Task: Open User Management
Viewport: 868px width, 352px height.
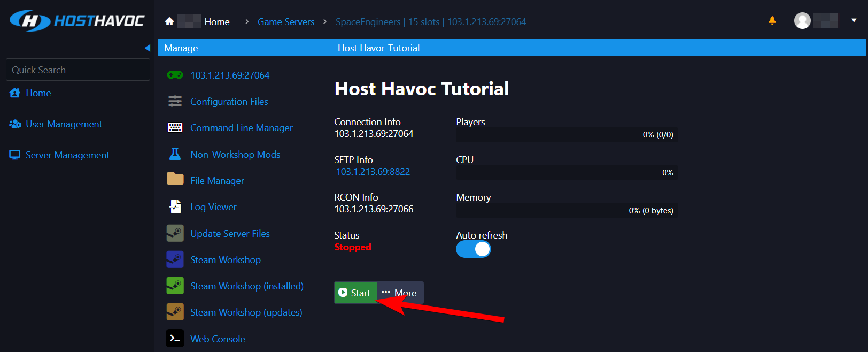Action: [64, 124]
